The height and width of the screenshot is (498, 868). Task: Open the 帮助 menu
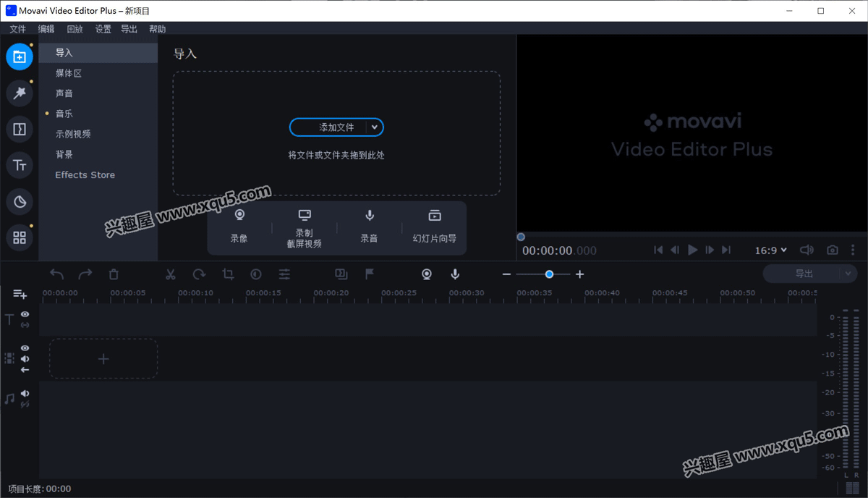click(x=157, y=29)
